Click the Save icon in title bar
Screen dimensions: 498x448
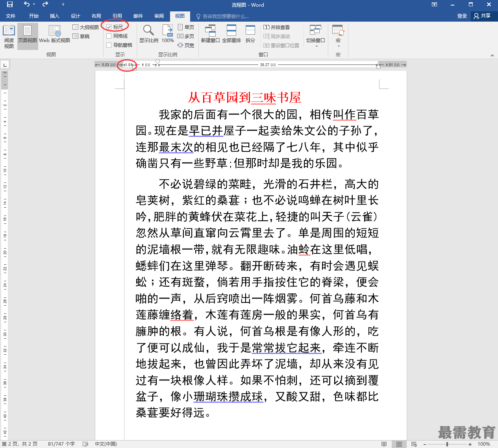(x=10, y=4)
